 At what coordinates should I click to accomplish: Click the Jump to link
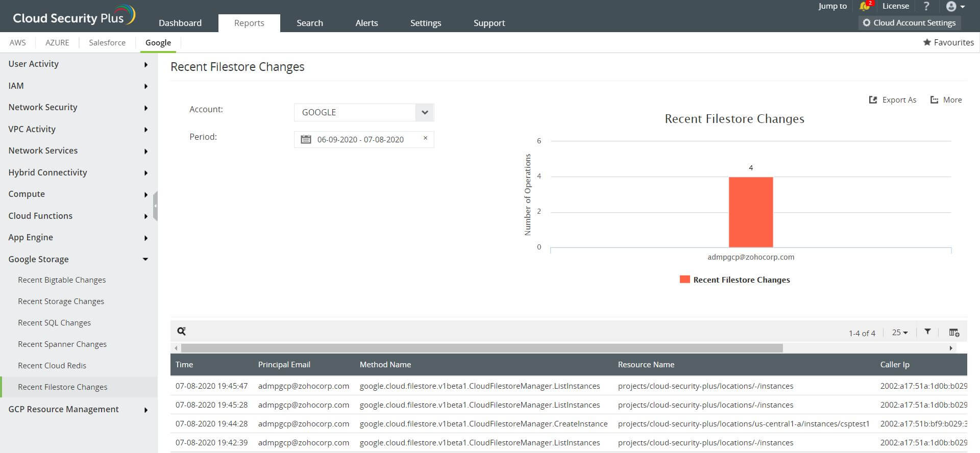[832, 6]
